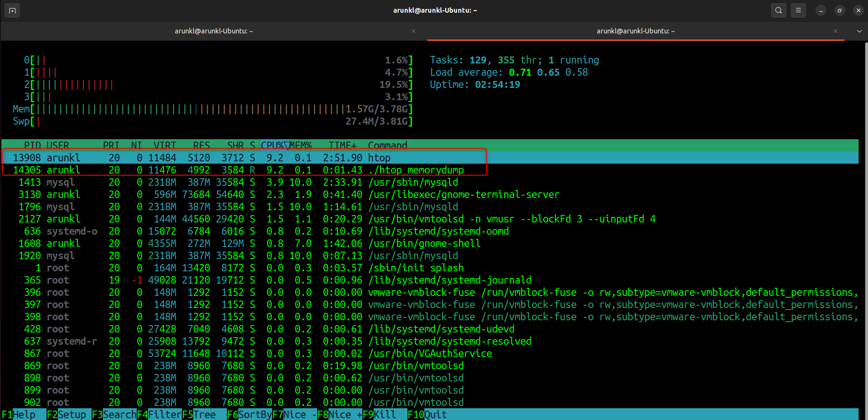Select mysqld process with PID 1920
Viewport: 868px width, 420px height.
tap(430, 255)
